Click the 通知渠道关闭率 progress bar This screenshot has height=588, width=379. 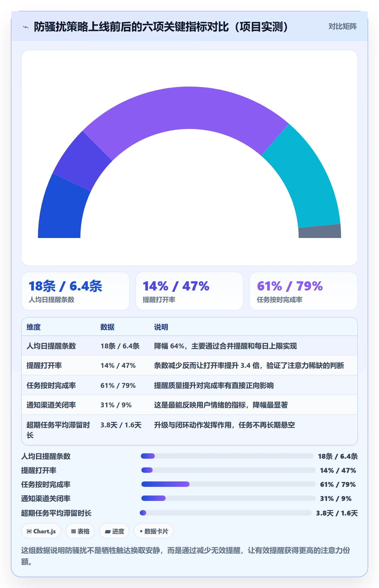tap(228, 498)
